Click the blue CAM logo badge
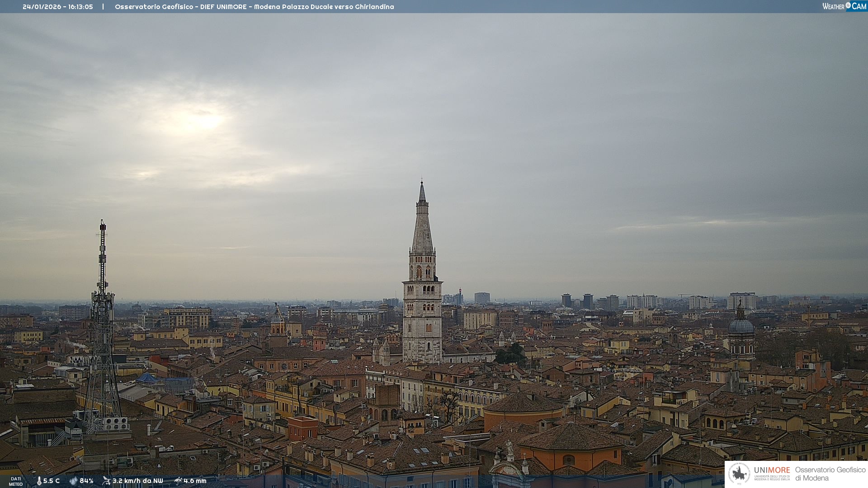 tap(859, 6)
